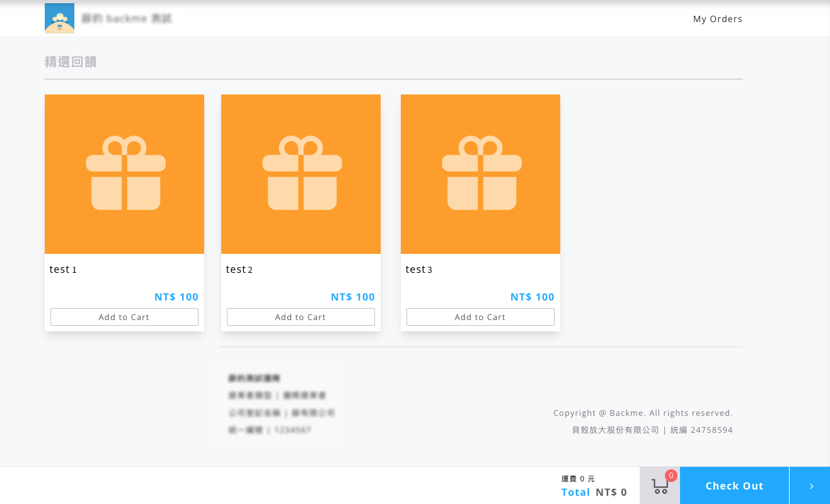Open the test1 product title
Screen dimensions: 830x504
(63, 270)
